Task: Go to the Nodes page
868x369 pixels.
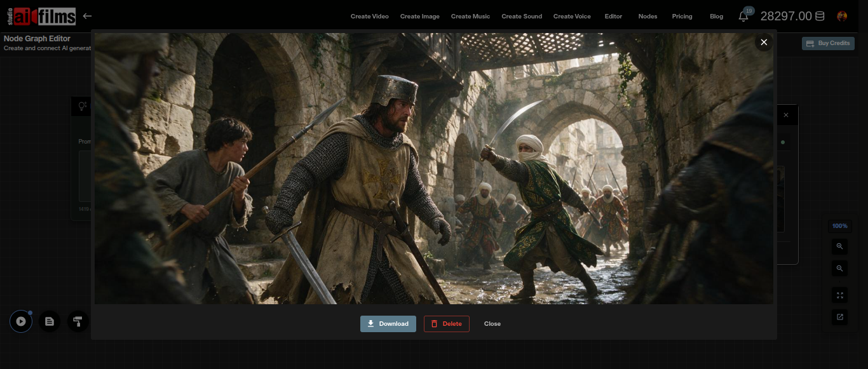Action: click(x=648, y=17)
